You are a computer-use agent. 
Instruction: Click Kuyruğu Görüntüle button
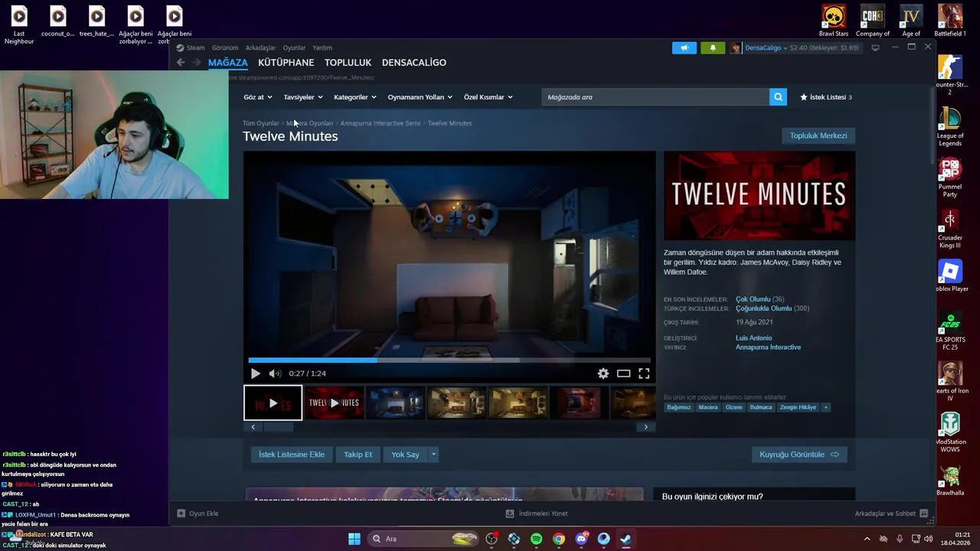click(x=799, y=455)
